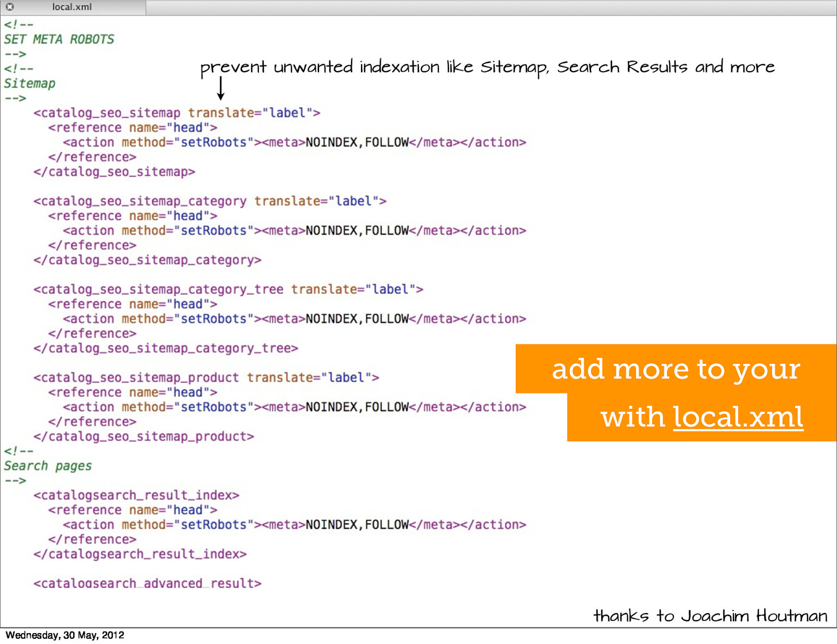Click the <catalogsearch_advanced_result> tag

pos(148,584)
